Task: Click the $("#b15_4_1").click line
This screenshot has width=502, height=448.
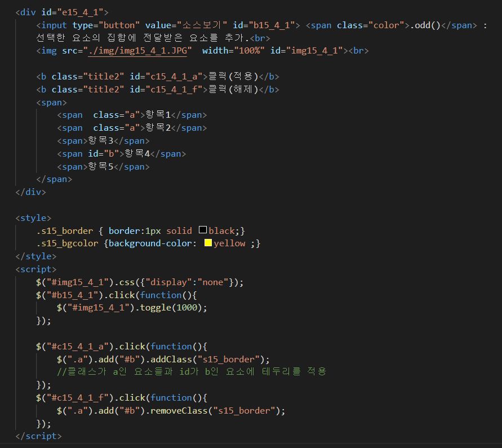Action: (117, 295)
